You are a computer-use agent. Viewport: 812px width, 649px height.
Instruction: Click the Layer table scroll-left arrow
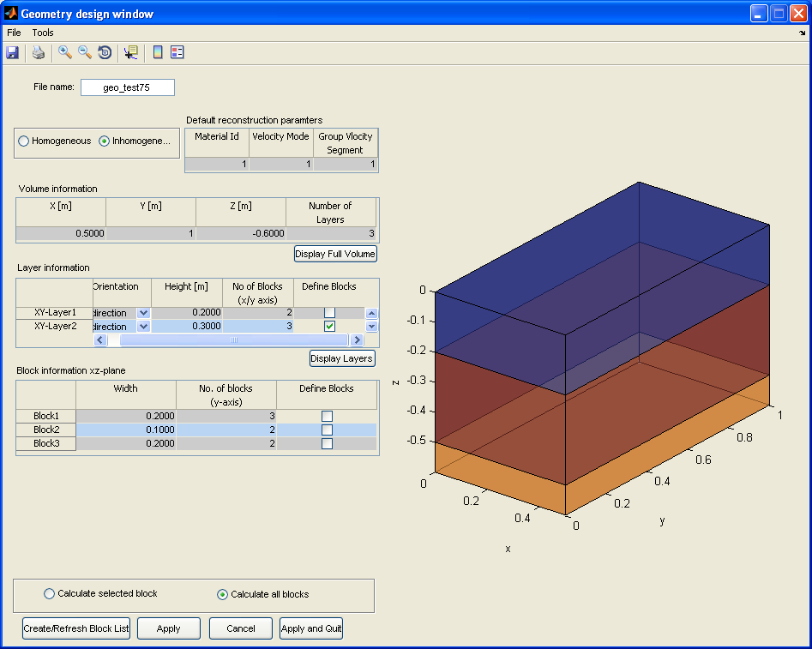click(x=100, y=340)
